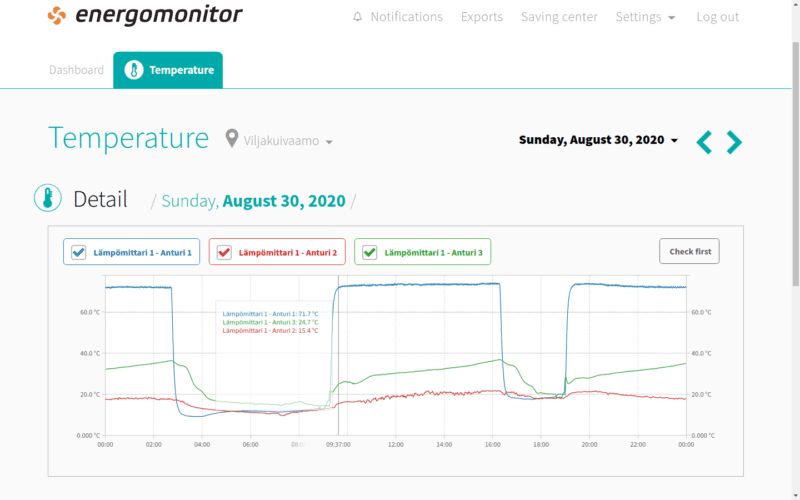Toggle the Lämpömittari 1 - Anturi 1 checkbox

[78, 252]
